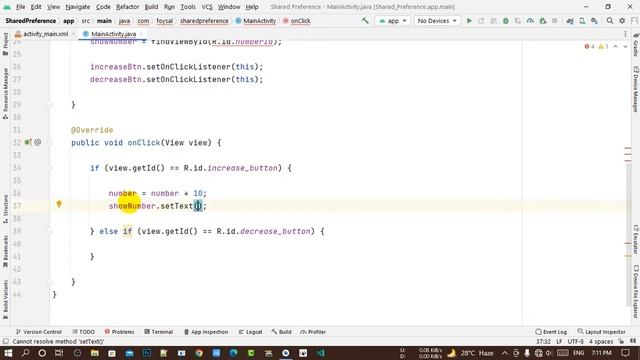Open the app run configuration dropdown
Screen dimensions: 640x360
(392, 20)
